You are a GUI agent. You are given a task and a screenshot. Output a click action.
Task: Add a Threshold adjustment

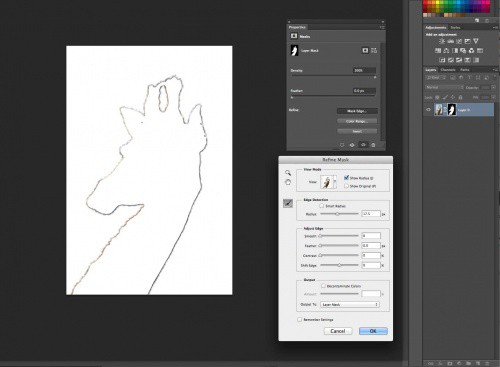click(x=459, y=60)
